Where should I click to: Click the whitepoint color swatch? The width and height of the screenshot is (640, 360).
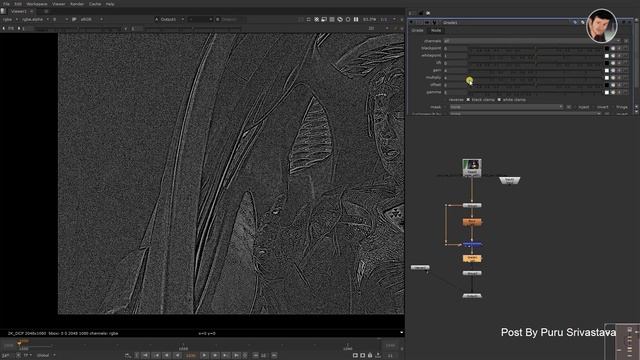tap(607, 56)
